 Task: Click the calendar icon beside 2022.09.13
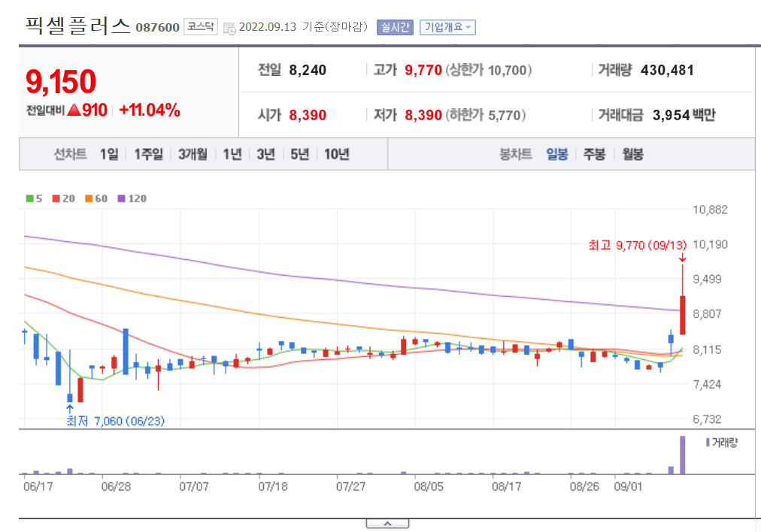point(229,29)
